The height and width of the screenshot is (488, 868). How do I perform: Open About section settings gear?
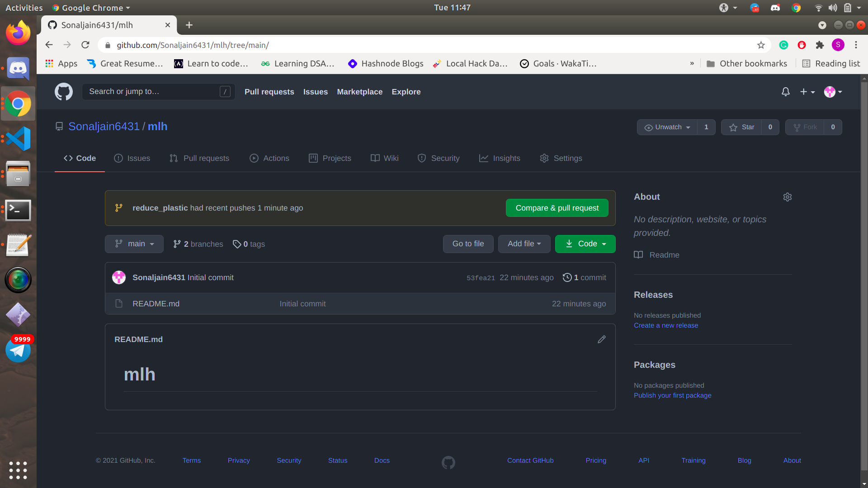point(787,197)
